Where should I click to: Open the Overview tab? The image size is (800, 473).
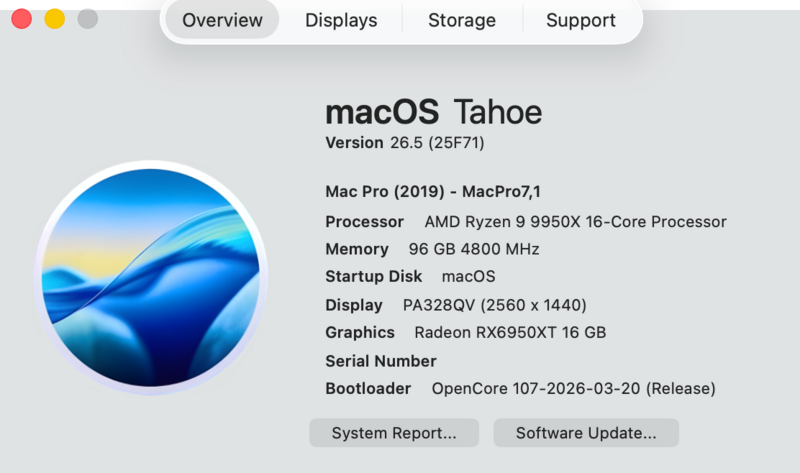[x=222, y=20]
